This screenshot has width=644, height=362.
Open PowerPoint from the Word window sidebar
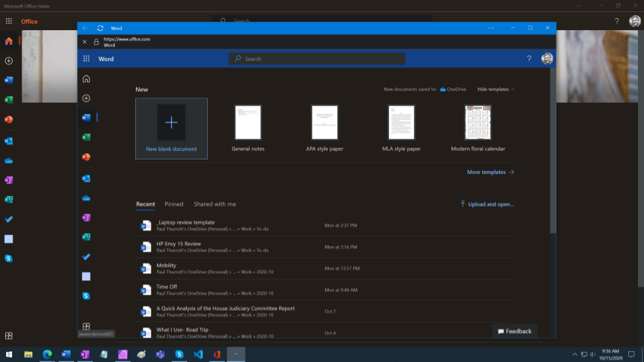[x=86, y=157]
